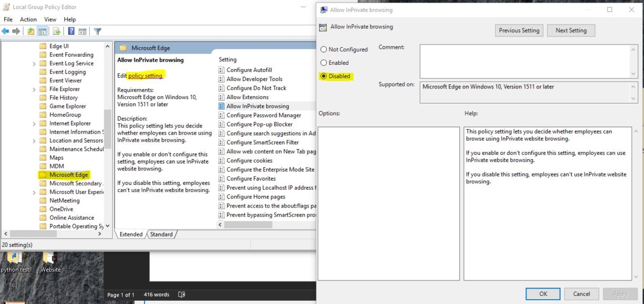Viewport: 644px width, 304px height.
Task: Click the Configure Password Manager policy icon
Action: (222, 115)
